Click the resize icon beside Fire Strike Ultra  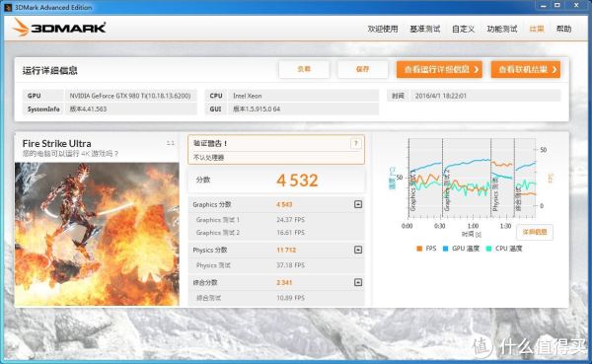point(171,143)
